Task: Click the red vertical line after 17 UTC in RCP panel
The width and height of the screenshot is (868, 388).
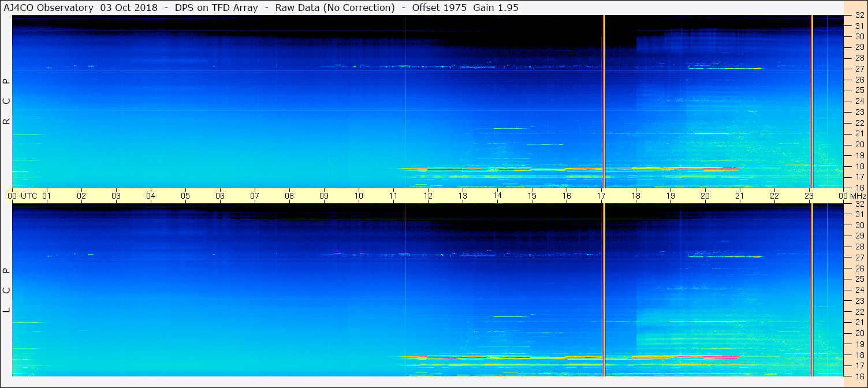Action: [603, 102]
